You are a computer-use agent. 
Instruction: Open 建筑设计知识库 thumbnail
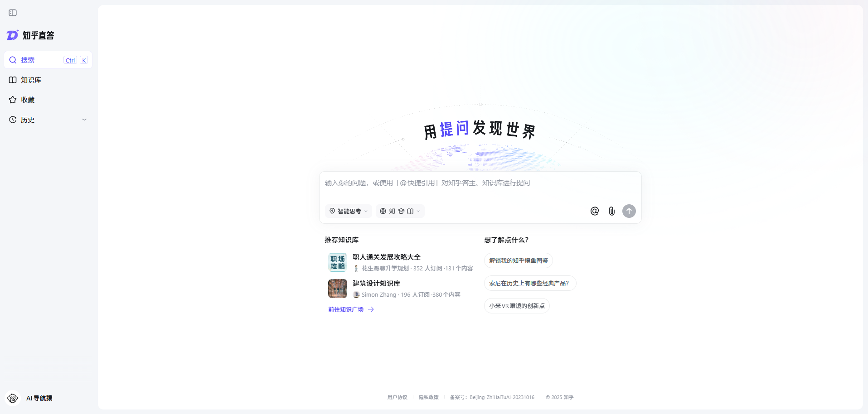tap(337, 289)
